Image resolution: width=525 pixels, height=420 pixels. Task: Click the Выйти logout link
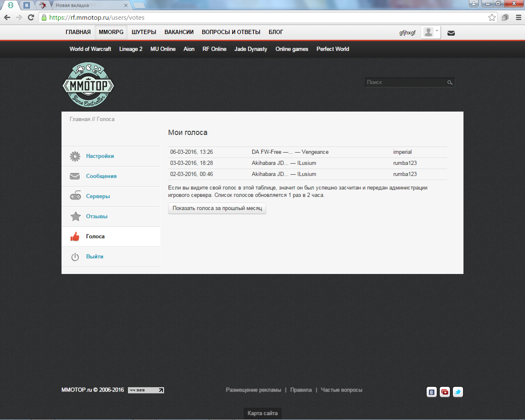point(95,257)
